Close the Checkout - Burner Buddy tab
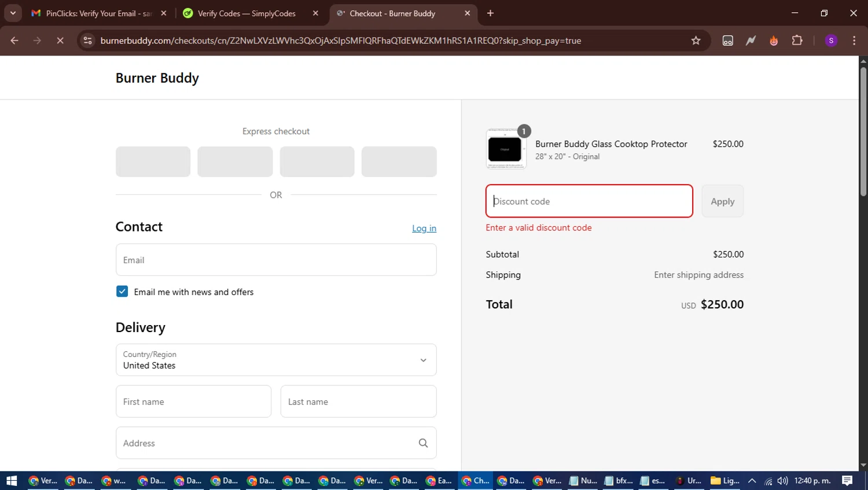 (x=468, y=13)
